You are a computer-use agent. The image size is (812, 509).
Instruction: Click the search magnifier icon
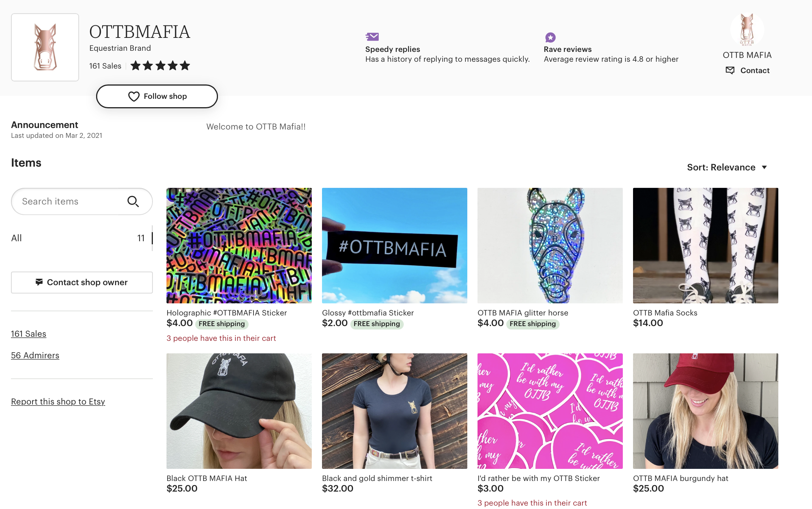click(x=133, y=201)
